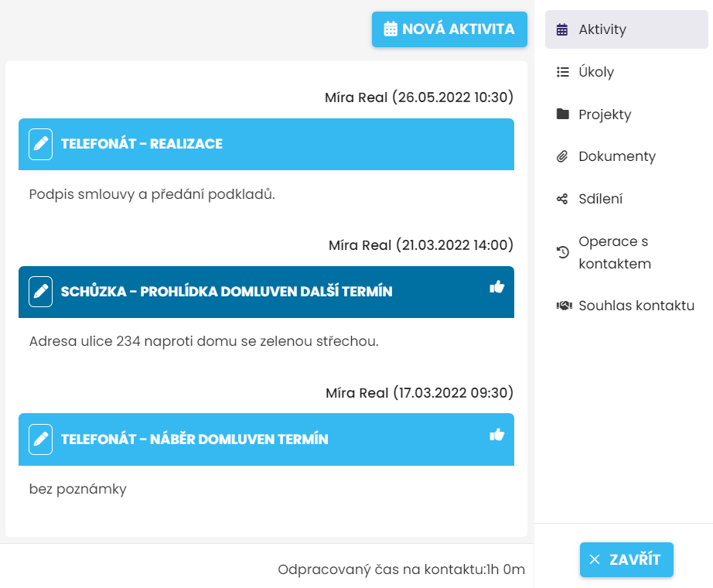Screen dimensions: 713x588
Task: Click edit pencil on Schůzka – Prohlídka activity
Action: tap(41, 292)
